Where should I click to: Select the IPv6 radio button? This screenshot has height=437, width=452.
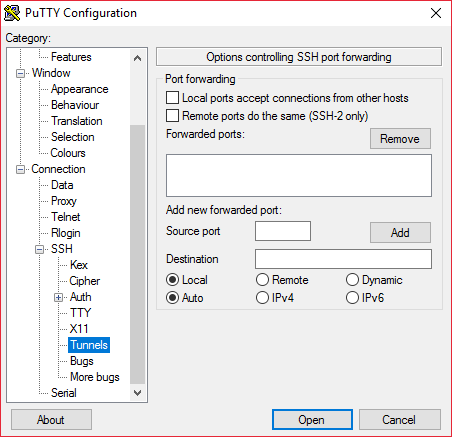click(x=352, y=298)
